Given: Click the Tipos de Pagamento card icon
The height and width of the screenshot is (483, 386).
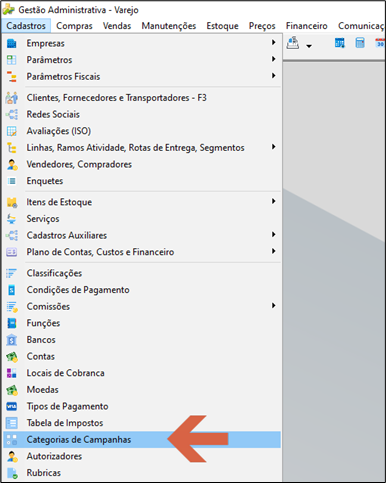Looking at the screenshot, I should 12,406.
